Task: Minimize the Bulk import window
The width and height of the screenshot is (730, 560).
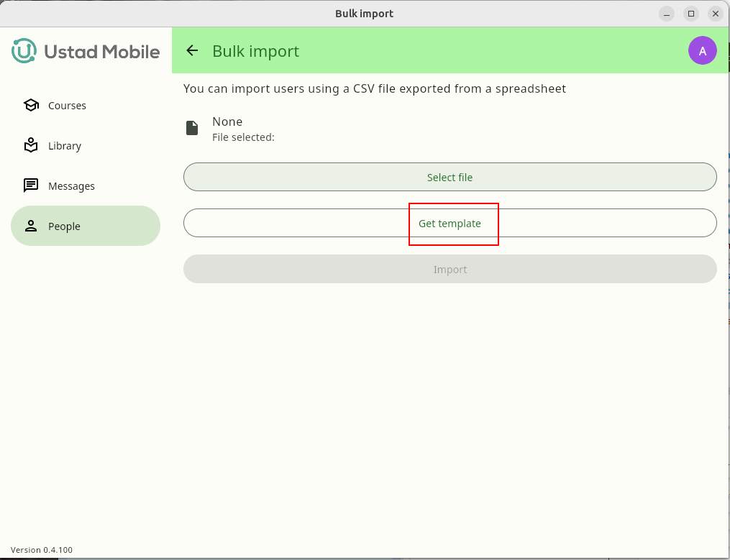Action: 667,14
